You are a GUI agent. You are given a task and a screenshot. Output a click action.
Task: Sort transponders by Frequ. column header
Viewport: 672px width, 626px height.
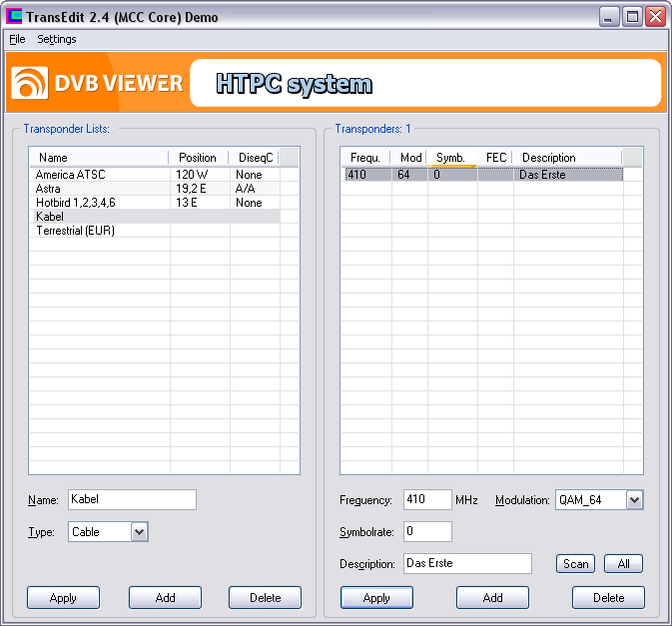point(364,158)
